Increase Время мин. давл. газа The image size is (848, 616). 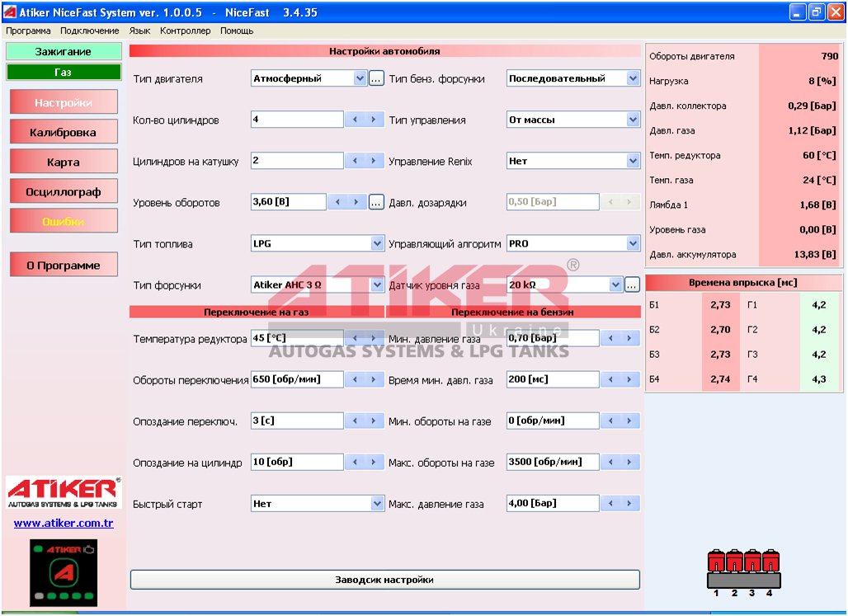pos(629,379)
